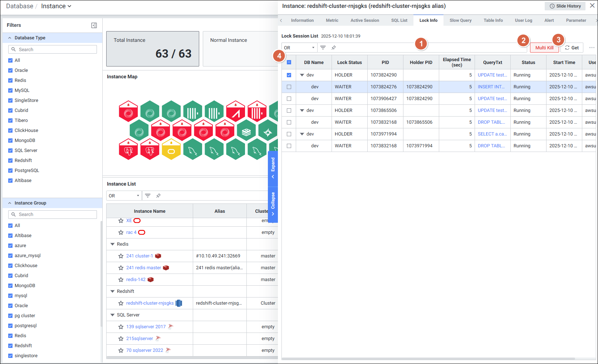
Task: Collapse the Database Type filter section
Action: click(10, 38)
